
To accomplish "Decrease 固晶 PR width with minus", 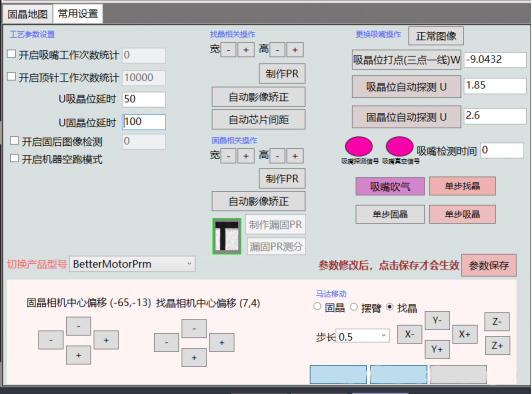I will pyautogui.click(x=229, y=156).
